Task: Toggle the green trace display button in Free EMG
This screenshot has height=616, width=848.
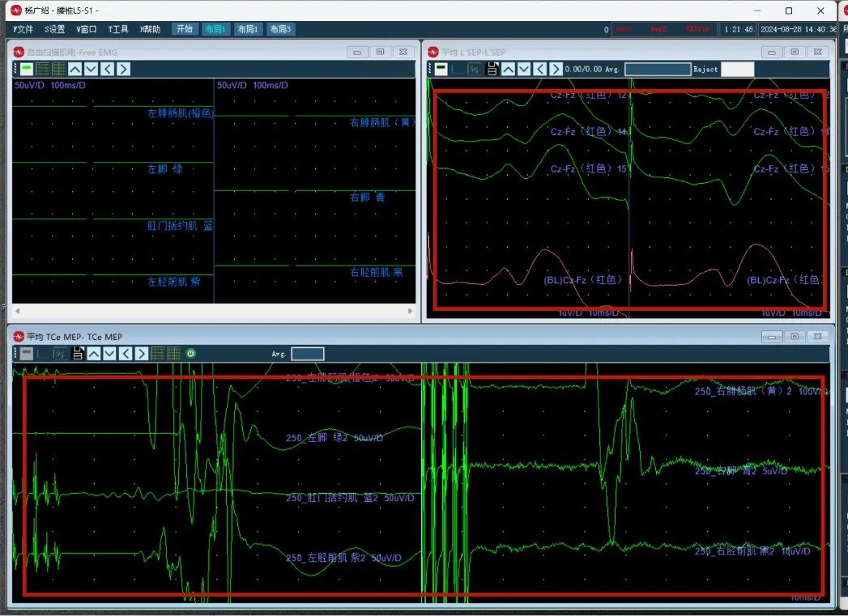Action: coord(27,69)
